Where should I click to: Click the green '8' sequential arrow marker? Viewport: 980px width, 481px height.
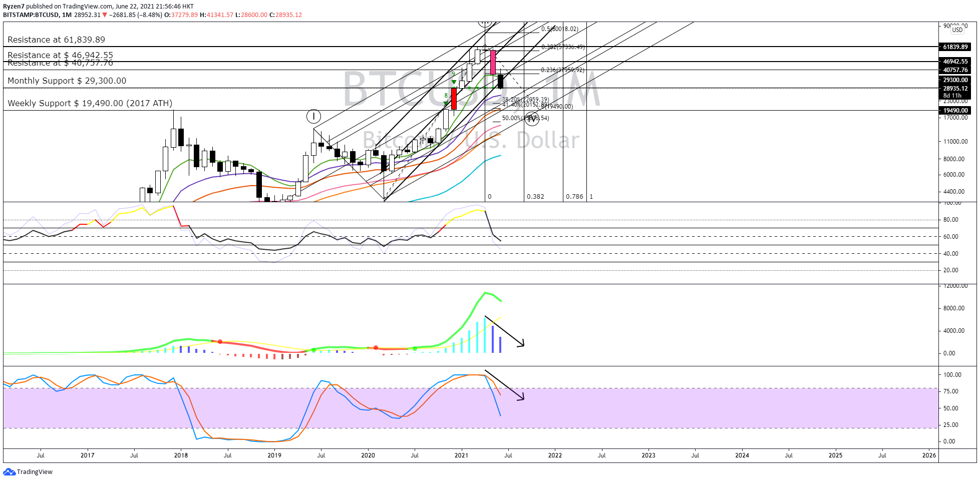pos(446,99)
